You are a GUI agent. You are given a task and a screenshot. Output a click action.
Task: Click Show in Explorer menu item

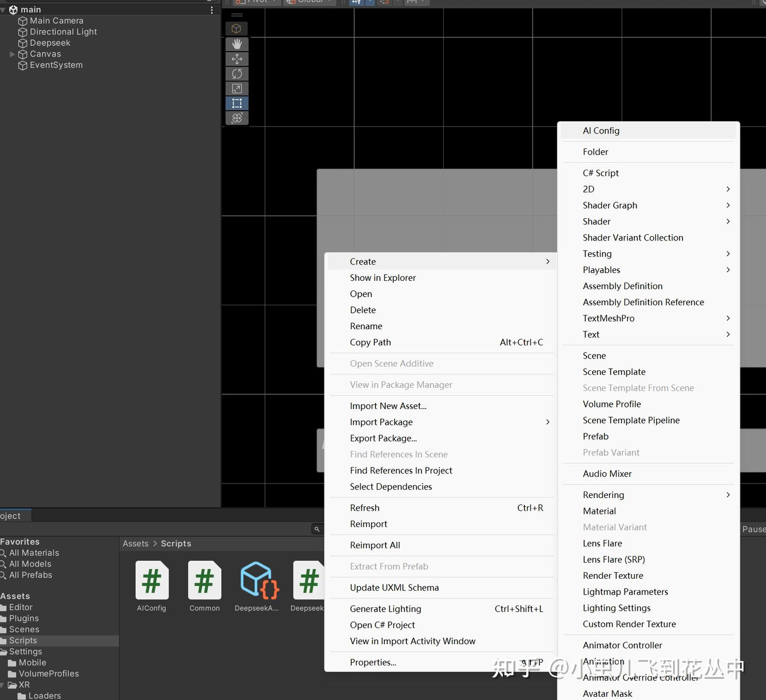[382, 278]
